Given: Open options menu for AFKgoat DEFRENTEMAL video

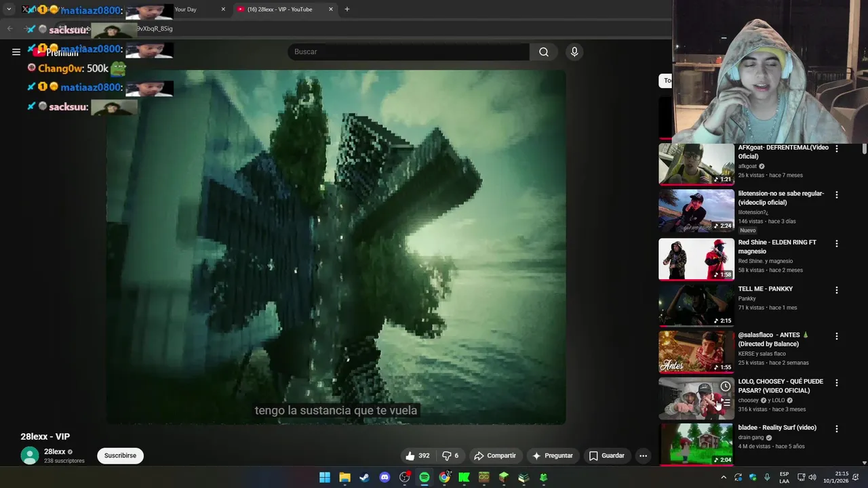Looking at the screenshot, I should [x=836, y=148].
